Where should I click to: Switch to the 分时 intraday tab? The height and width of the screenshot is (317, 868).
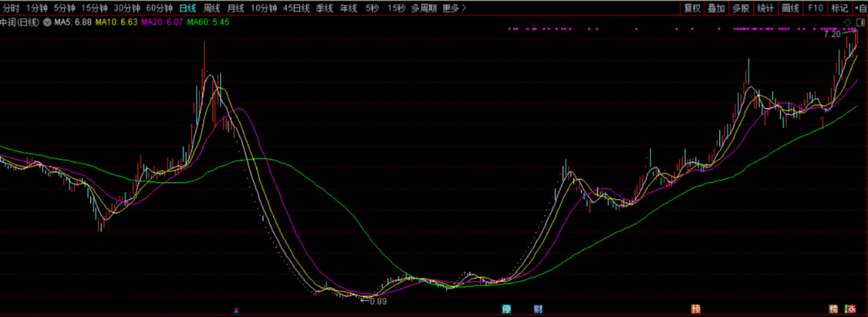11,8
